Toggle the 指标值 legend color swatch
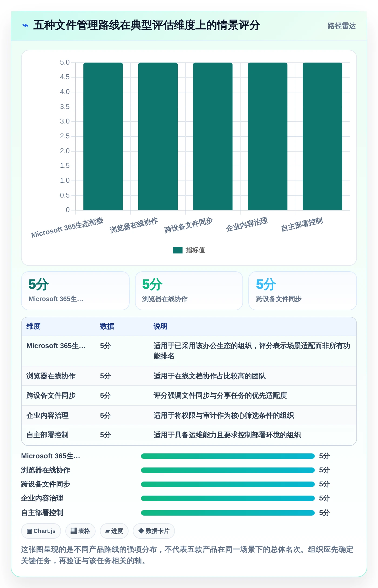The height and width of the screenshot is (588, 378). click(178, 250)
